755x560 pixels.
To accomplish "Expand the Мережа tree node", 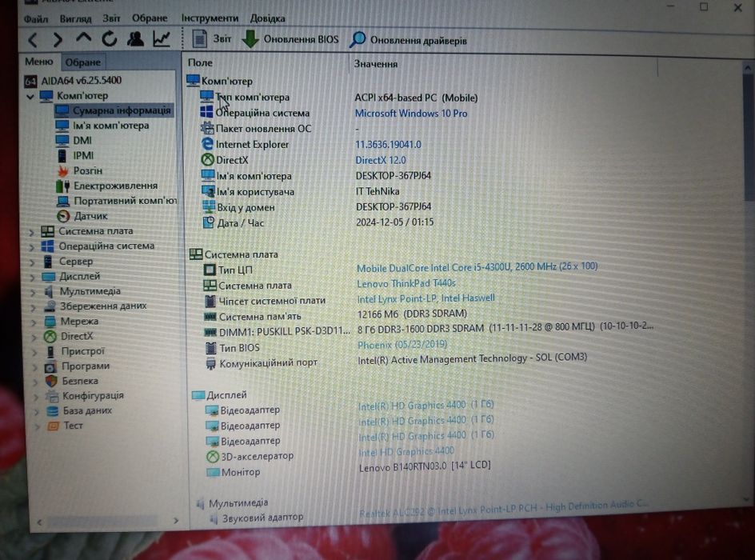I will coord(34,322).
